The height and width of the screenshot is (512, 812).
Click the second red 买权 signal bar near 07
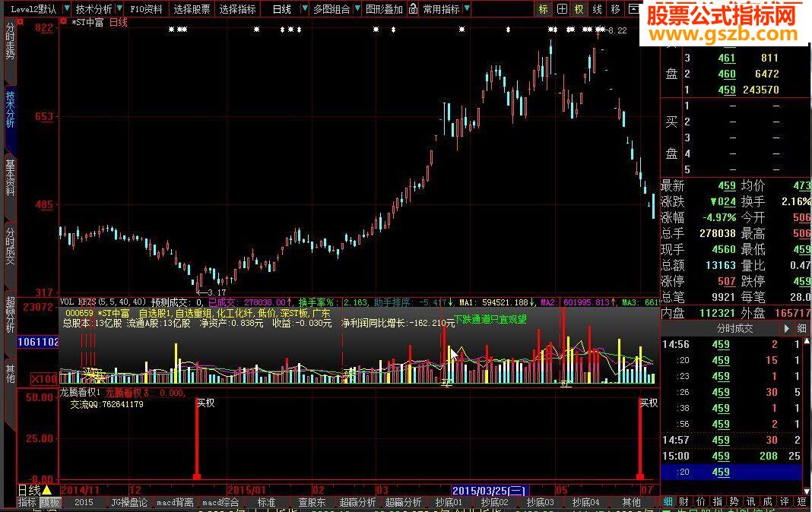point(640,439)
